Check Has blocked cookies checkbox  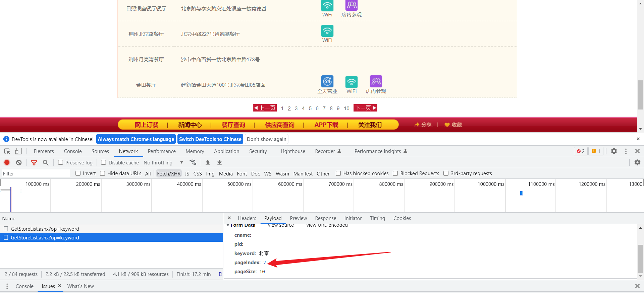coord(338,173)
